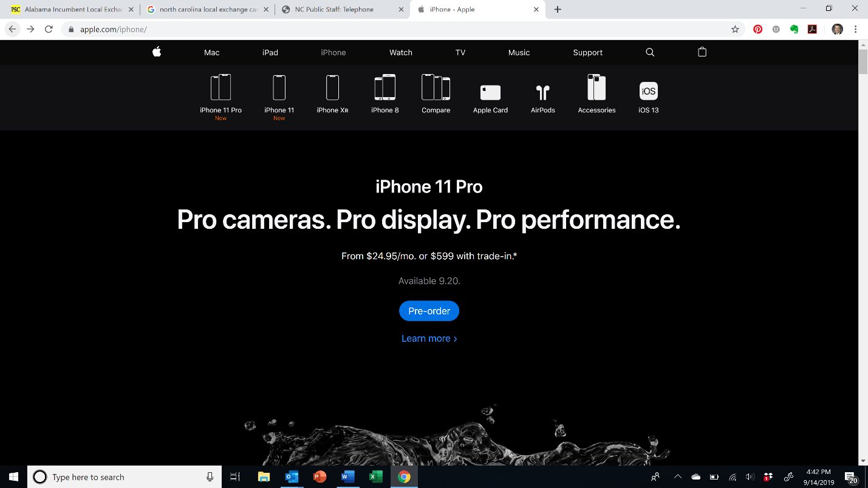Viewport: 868px width, 488px height.
Task: Open the Mac menu item
Action: click(x=211, y=53)
